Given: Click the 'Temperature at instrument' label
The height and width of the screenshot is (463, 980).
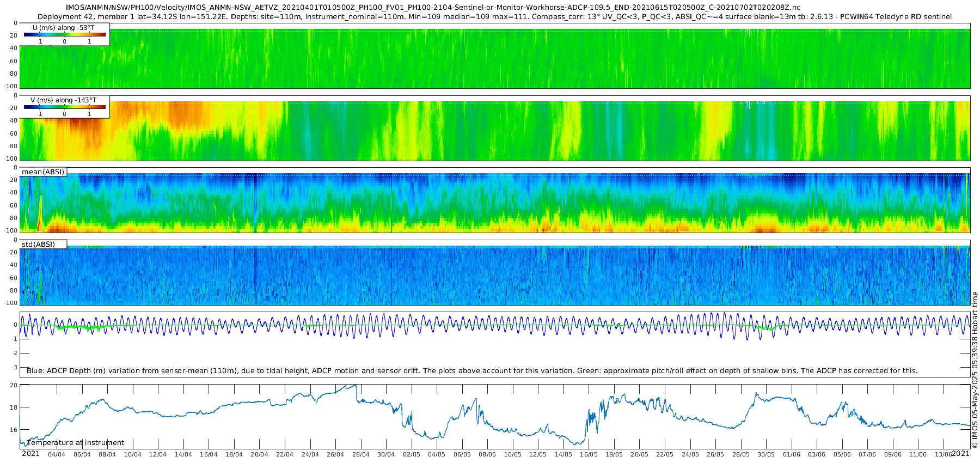Looking at the screenshot, I should tap(76, 443).
